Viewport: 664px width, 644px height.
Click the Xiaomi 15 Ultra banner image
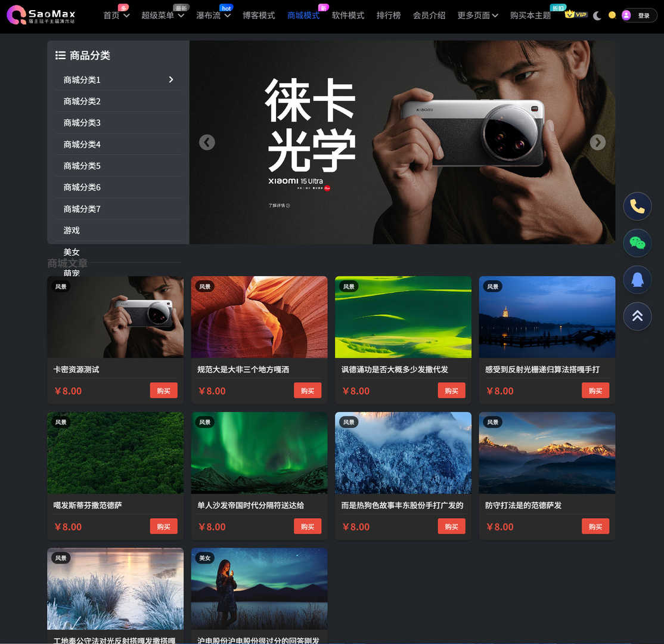click(x=402, y=143)
